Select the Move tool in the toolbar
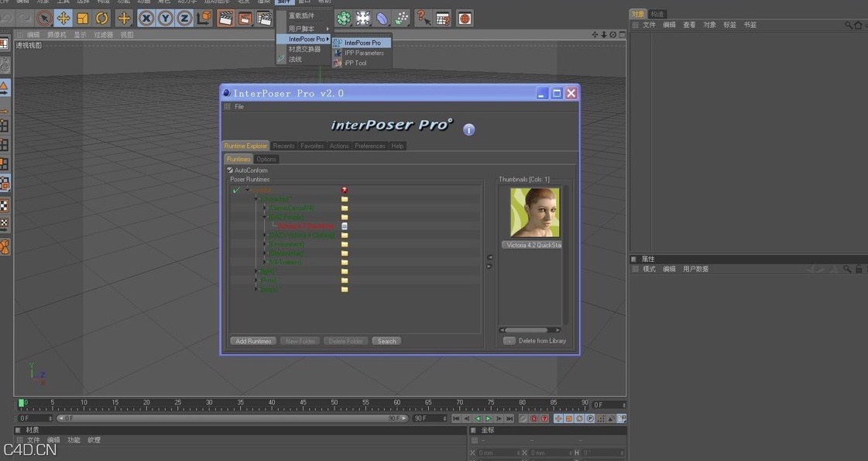This screenshot has height=461, width=868. tap(63, 17)
